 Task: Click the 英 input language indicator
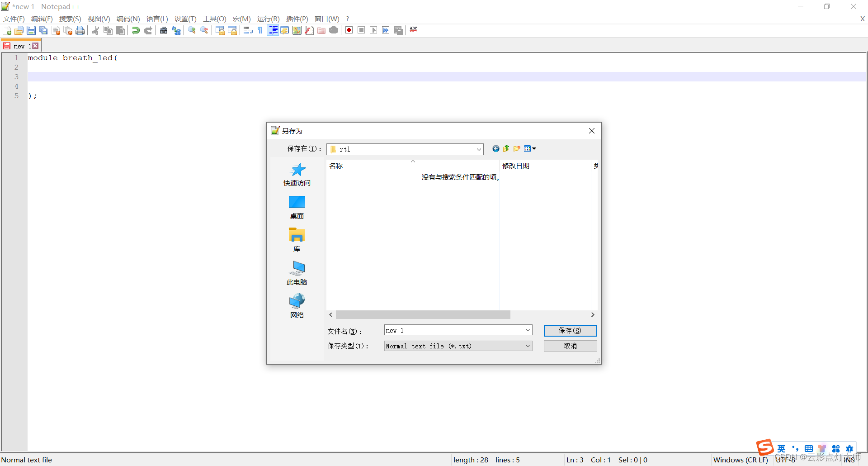coord(782,448)
